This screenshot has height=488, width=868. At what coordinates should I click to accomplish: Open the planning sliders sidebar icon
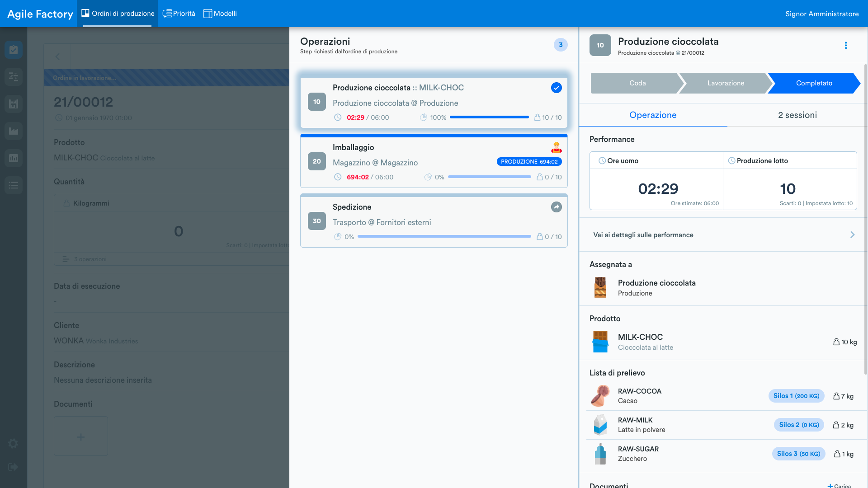pyautogui.click(x=14, y=77)
